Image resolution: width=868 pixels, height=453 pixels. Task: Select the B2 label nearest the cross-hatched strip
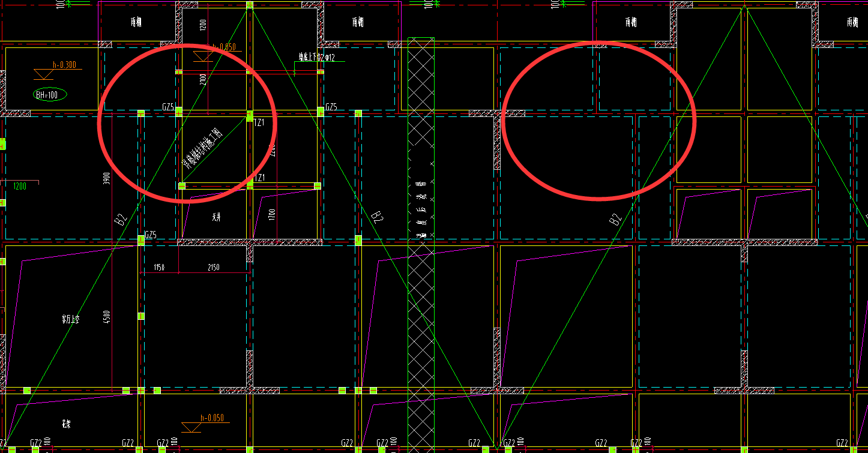[x=376, y=217]
